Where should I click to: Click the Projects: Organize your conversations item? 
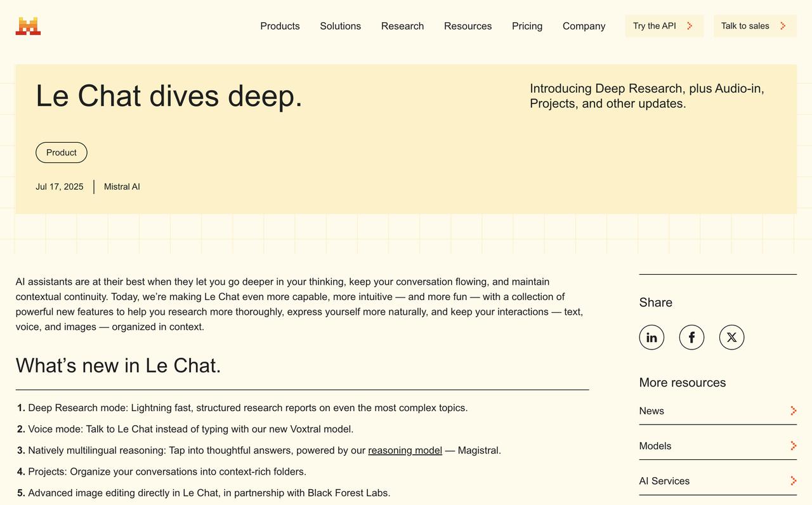(162, 471)
